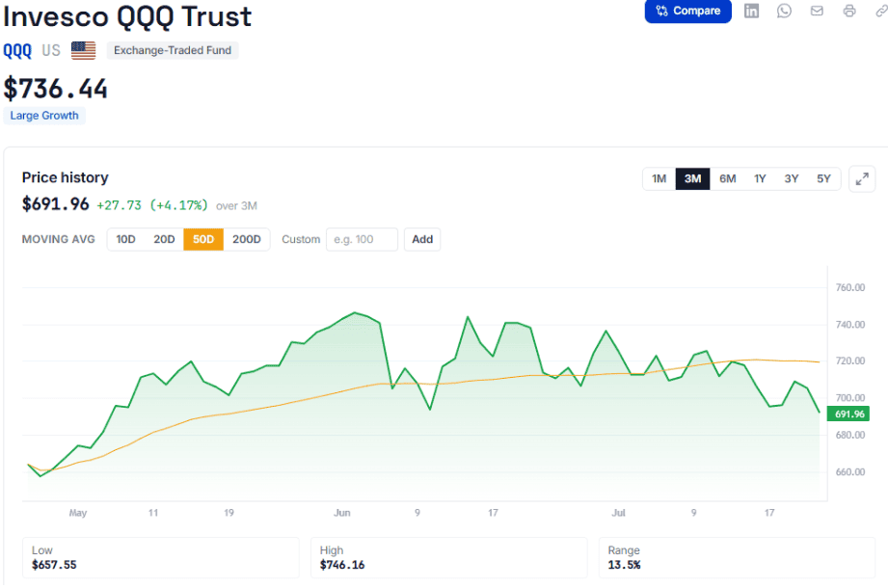
Task: Click the Compare button
Action: [687, 11]
